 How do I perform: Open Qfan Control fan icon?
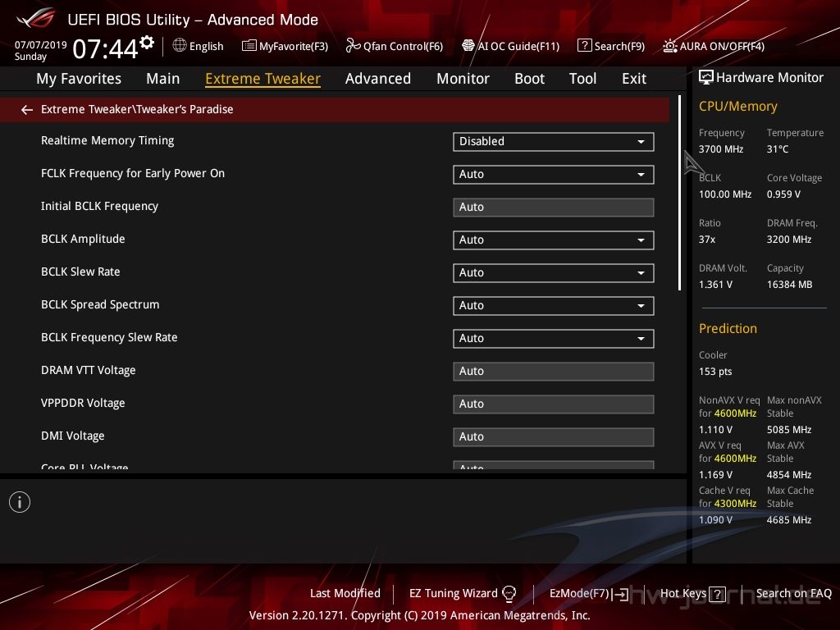353,46
